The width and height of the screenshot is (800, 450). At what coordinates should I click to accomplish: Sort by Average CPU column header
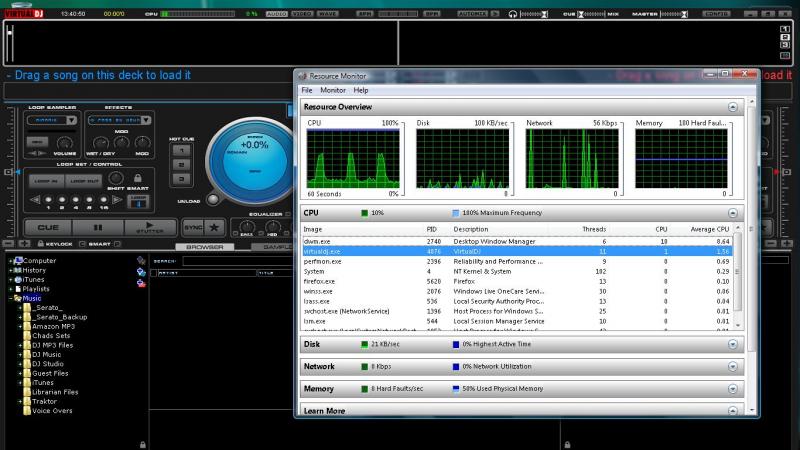pos(709,230)
